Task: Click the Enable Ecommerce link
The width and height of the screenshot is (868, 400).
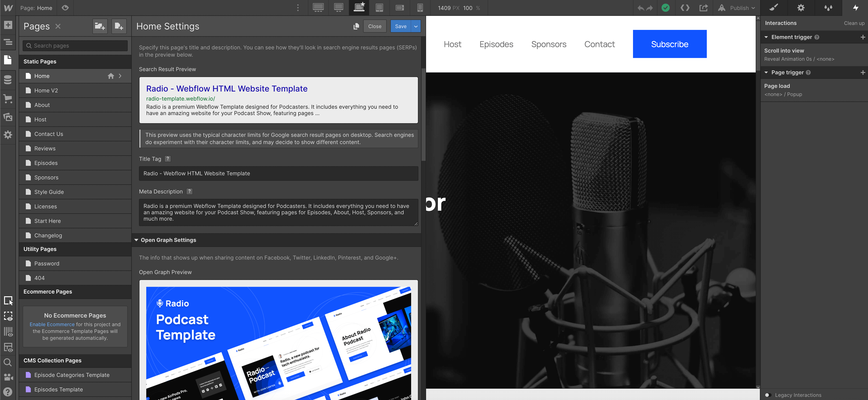Action: point(52,324)
